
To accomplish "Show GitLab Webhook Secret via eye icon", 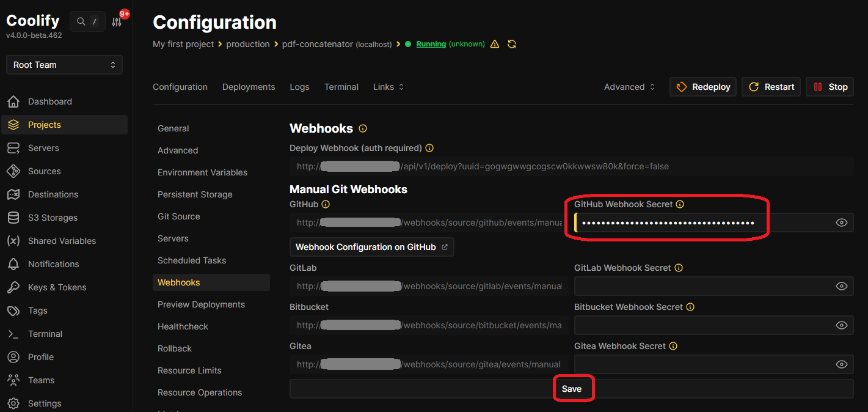I will click(x=842, y=286).
